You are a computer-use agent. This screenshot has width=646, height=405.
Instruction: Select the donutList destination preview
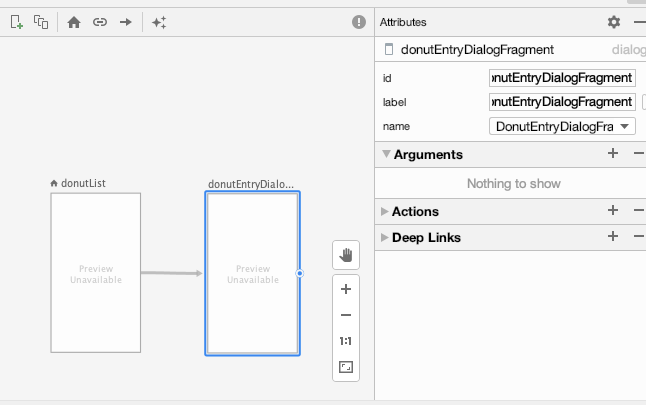click(x=95, y=273)
